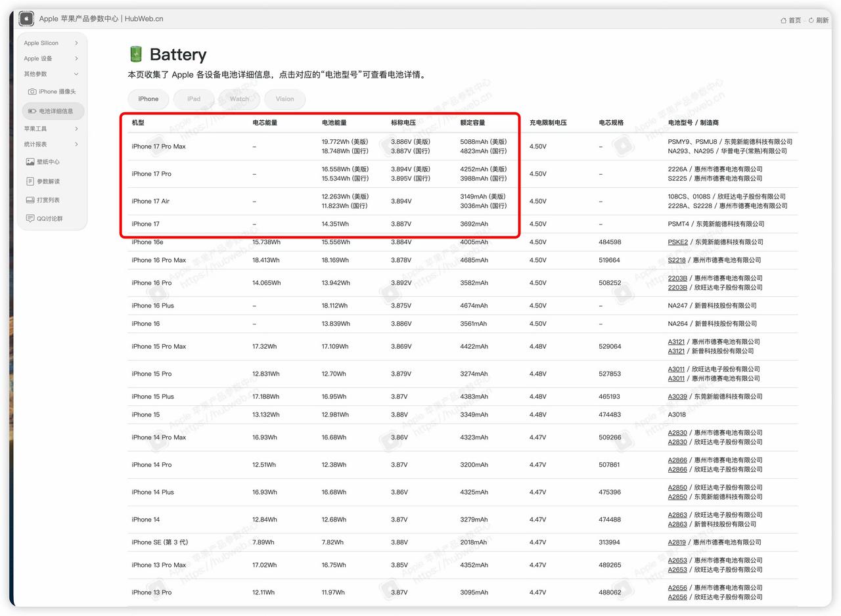841x616 pixels.
Task: Open A3011 link for 欣旺达电子股份有限公司
Action: coord(677,369)
